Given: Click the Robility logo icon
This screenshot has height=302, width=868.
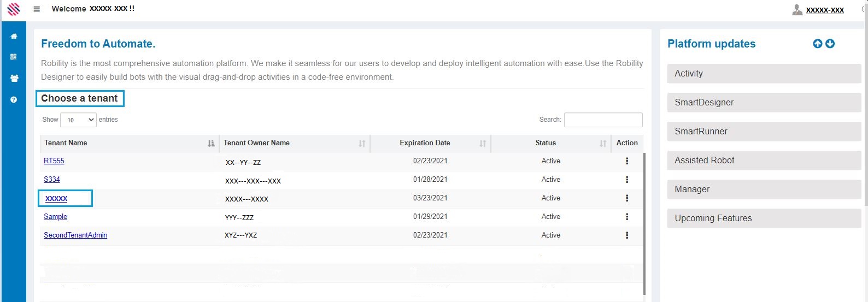Looking at the screenshot, I should click(14, 9).
